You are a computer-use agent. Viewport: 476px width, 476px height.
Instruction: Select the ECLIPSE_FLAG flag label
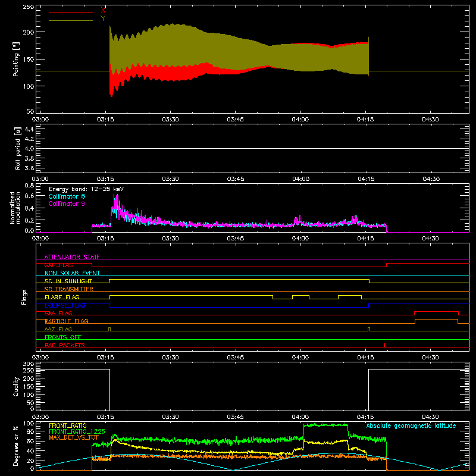(65, 305)
